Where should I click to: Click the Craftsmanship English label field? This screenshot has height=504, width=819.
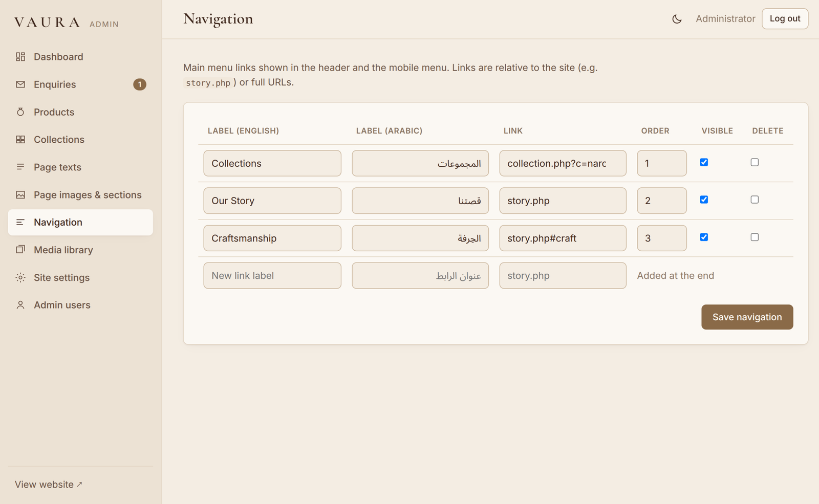point(272,238)
